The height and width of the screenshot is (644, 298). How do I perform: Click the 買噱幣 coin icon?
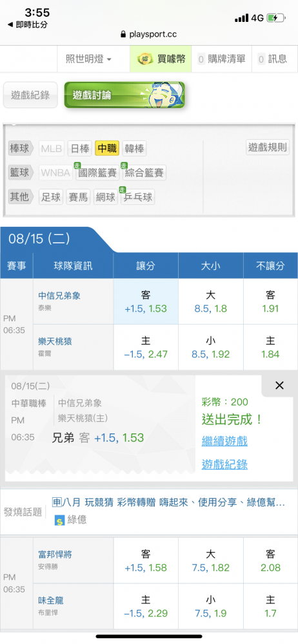click(x=145, y=59)
